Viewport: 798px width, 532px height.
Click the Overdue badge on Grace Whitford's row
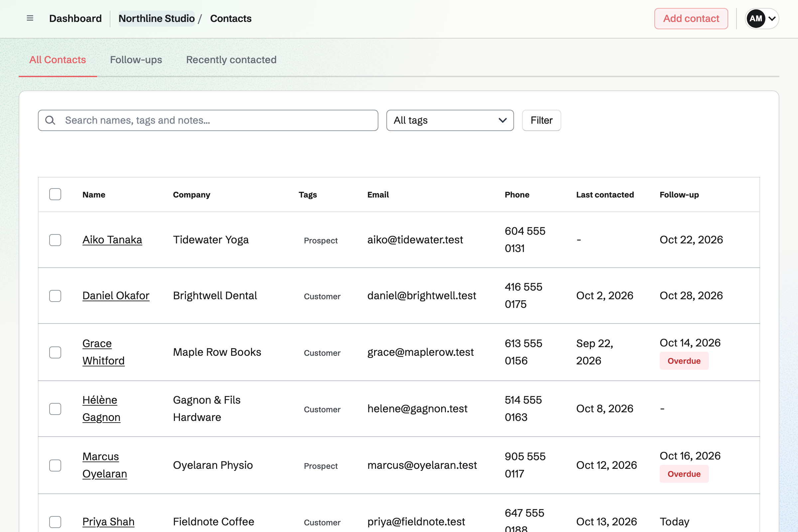(684, 361)
